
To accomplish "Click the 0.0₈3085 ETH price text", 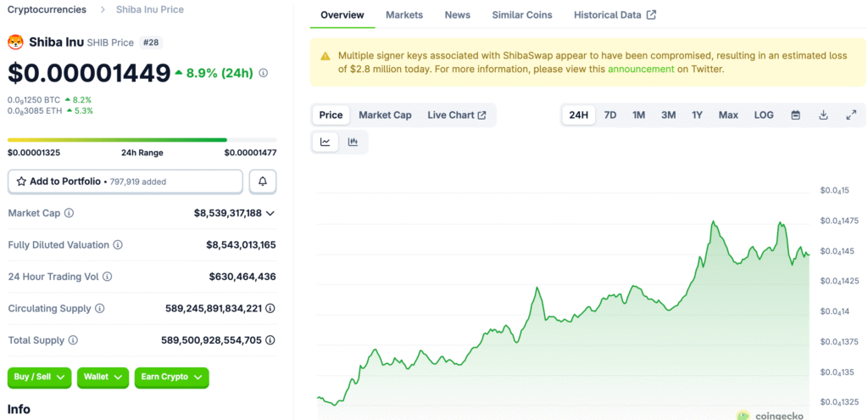I will click(x=34, y=111).
